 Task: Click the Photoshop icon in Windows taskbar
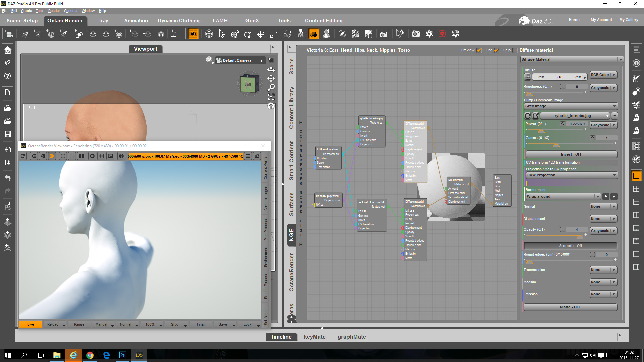pos(122,355)
